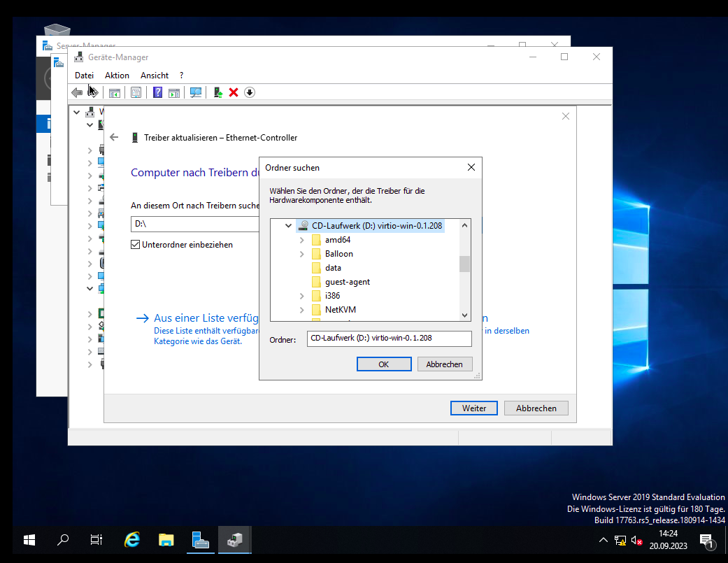Select 'CD-Laufwerk (D:) virtio-win-0.1.208' tree row
This screenshot has height=563, width=728.
tap(370, 226)
